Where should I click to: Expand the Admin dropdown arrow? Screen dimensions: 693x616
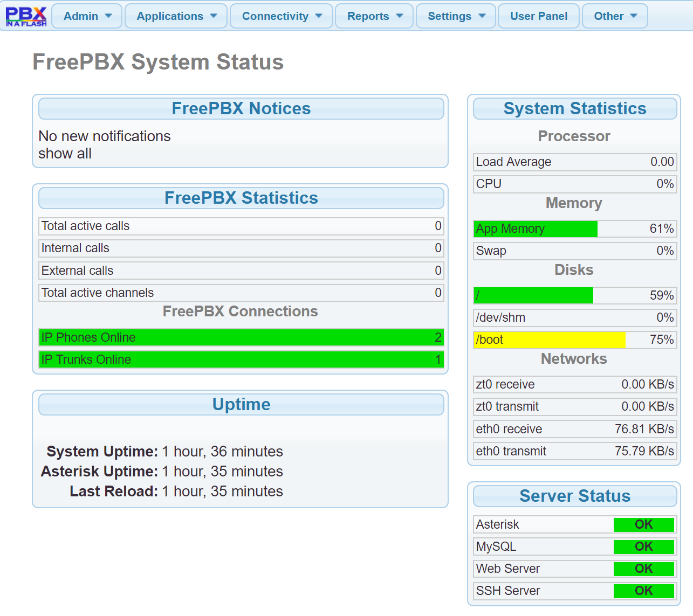pyautogui.click(x=108, y=16)
